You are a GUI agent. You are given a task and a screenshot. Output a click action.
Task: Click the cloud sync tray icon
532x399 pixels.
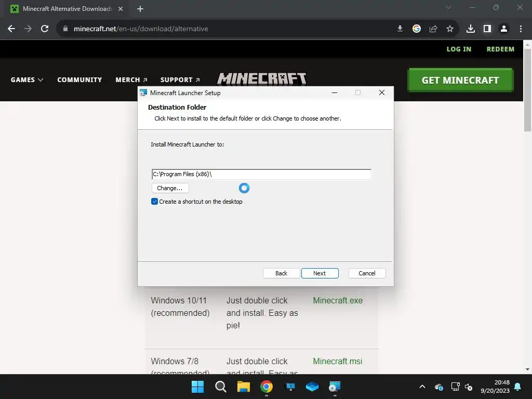tap(438, 387)
